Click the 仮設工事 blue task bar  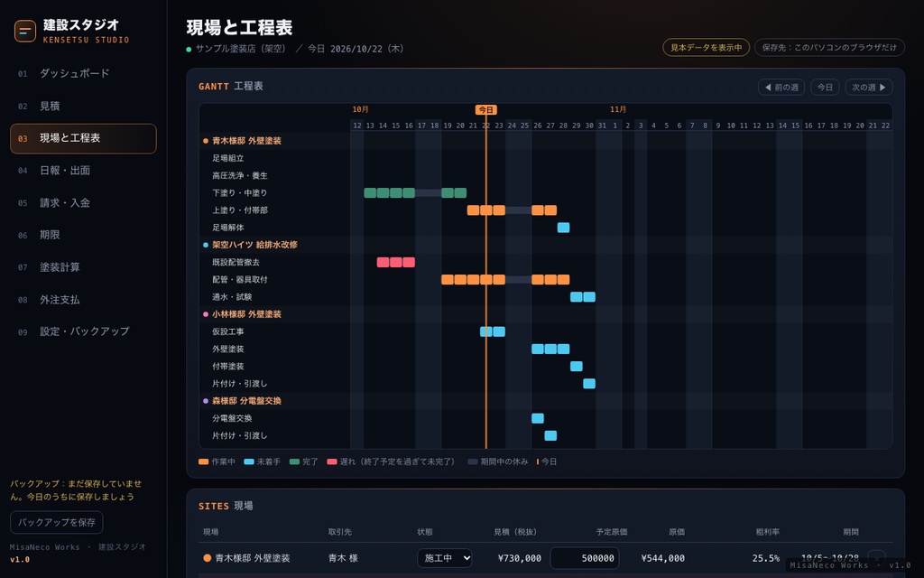click(493, 331)
